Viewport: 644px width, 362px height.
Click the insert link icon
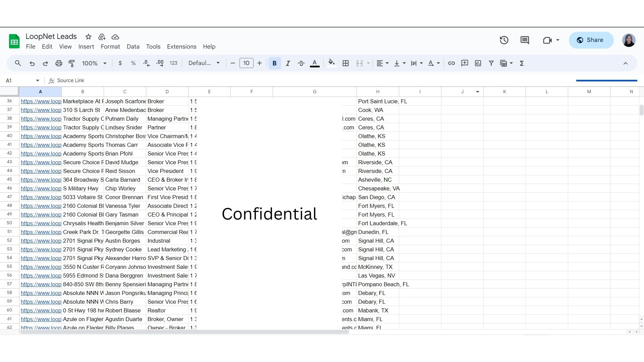[451, 63]
